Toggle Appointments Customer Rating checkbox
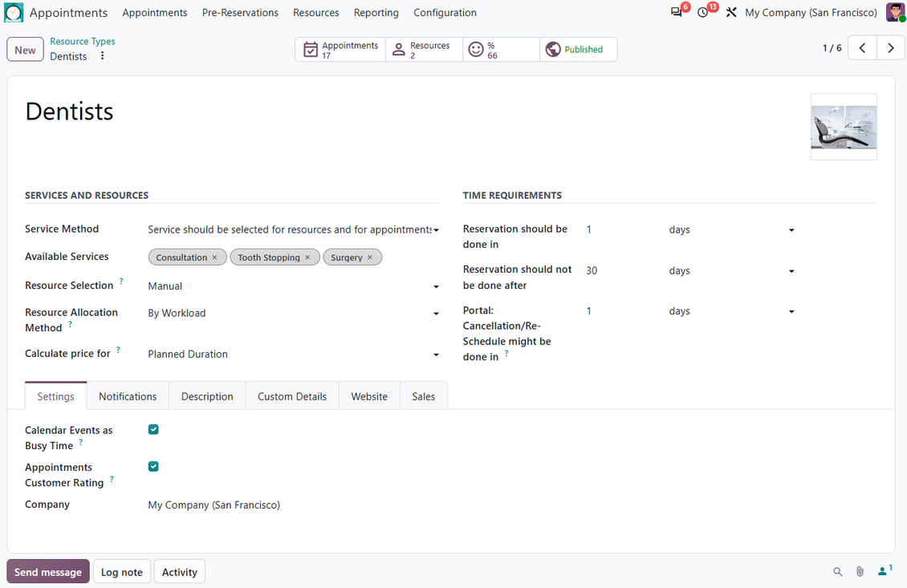The width and height of the screenshot is (907, 588). tap(153, 466)
